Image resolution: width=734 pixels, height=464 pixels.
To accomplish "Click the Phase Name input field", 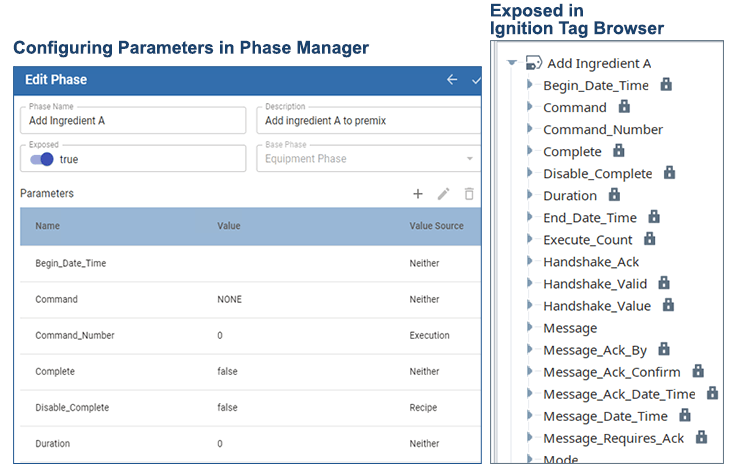I will [132, 121].
